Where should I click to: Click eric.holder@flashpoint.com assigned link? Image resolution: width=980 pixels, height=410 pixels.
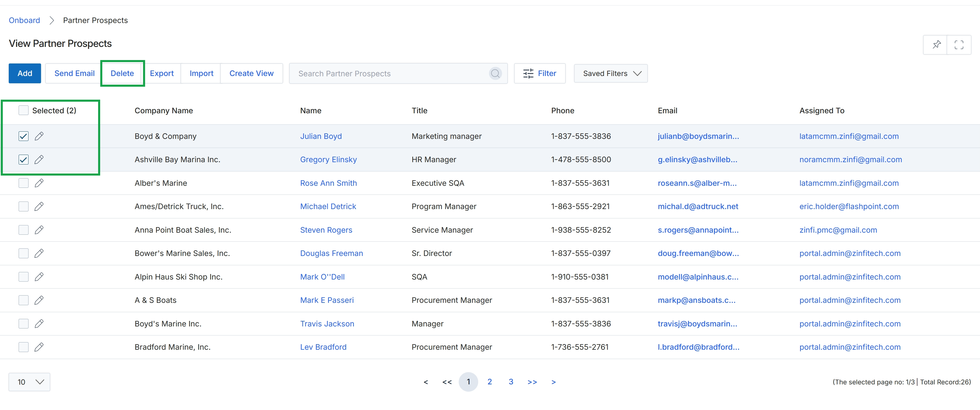click(x=849, y=206)
